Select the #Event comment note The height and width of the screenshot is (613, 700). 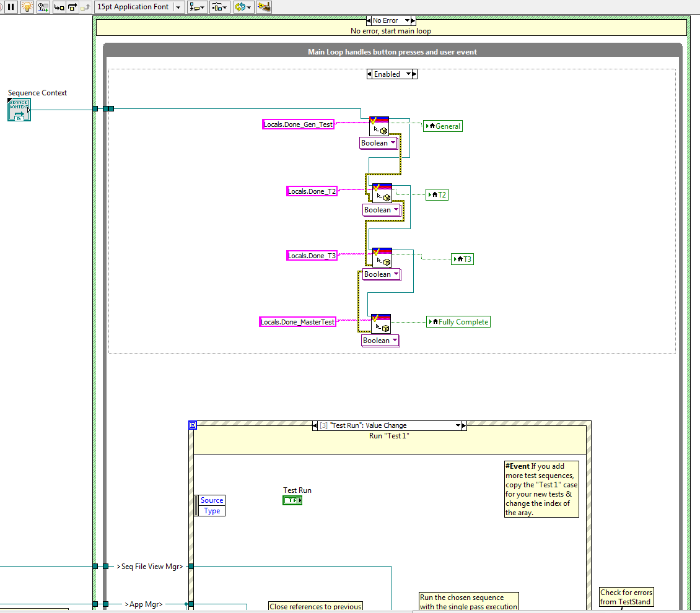pos(541,489)
